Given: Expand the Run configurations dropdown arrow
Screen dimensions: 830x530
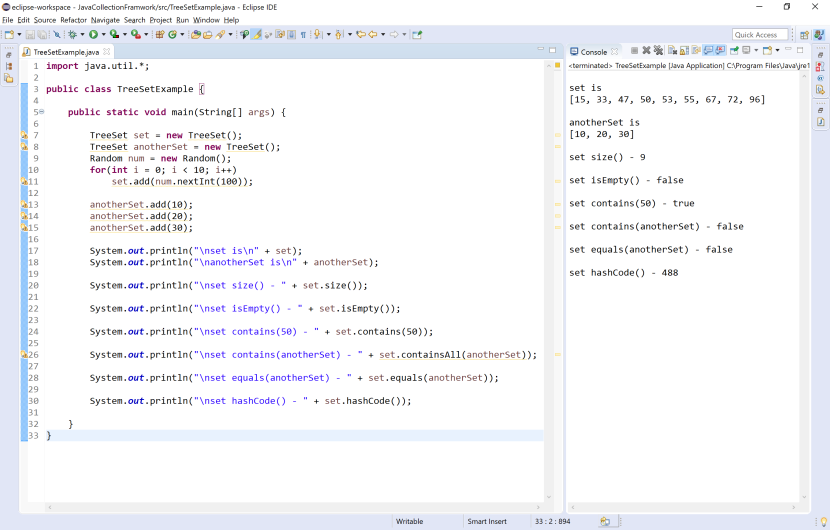Looking at the screenshot, I should tap(103, 34).
